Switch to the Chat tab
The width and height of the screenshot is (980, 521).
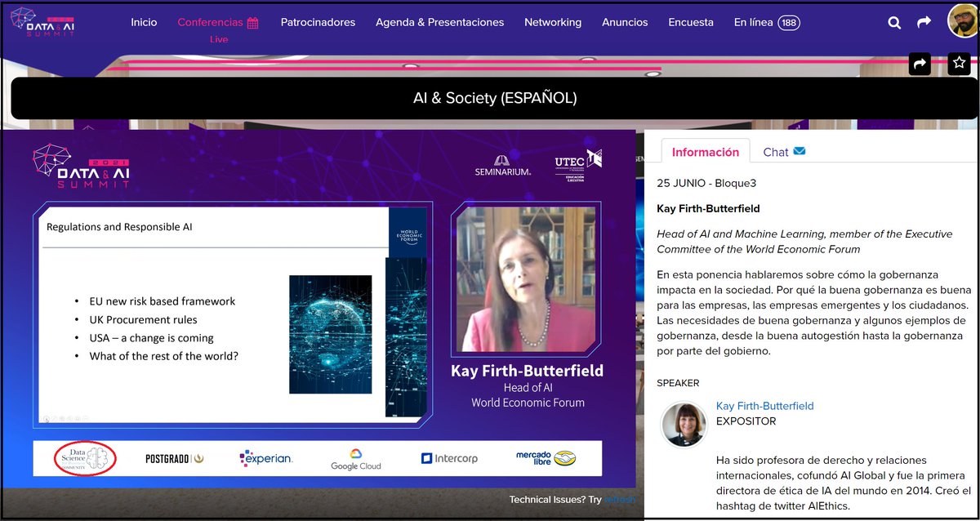774,152
